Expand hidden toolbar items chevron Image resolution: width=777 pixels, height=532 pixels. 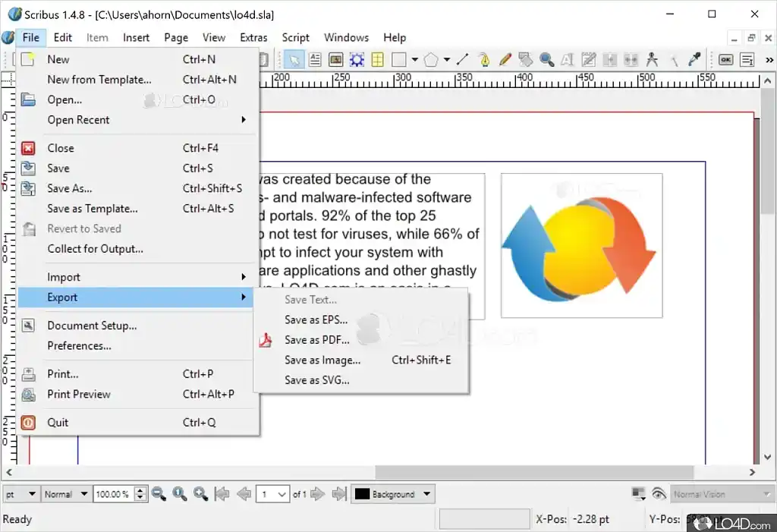pos(769,60)
